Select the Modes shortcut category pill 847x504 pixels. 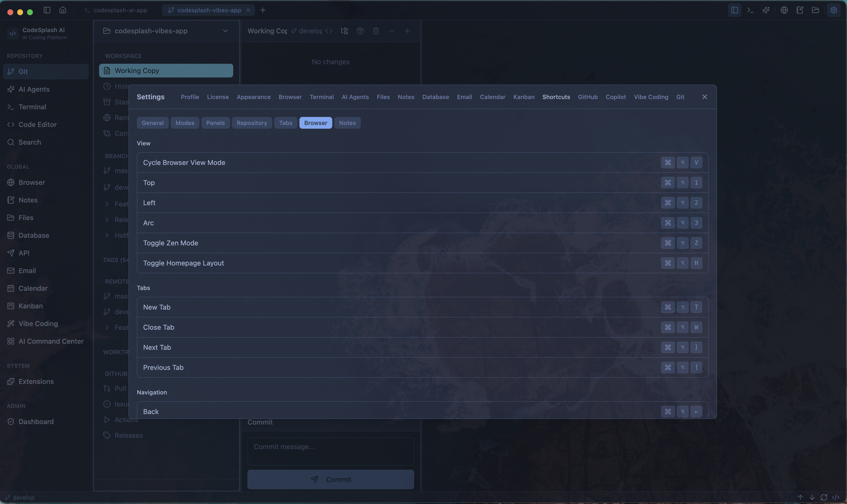click(185, 123)
